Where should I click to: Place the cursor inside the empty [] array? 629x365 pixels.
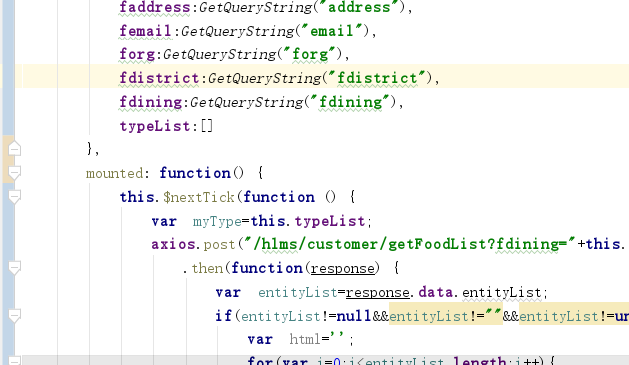(207, 126)
